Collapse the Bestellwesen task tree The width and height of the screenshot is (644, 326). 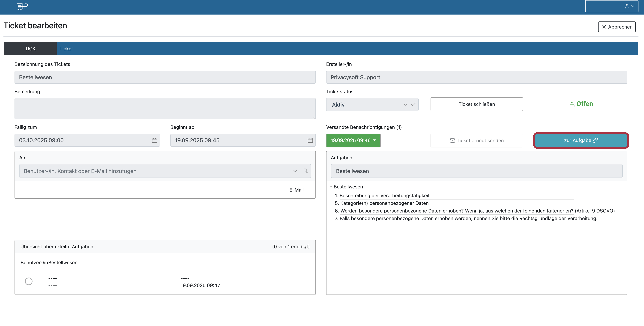(331, 187)
